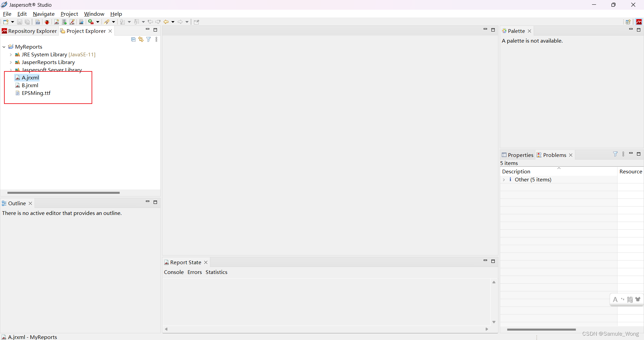This screenshot has height=340, width=644.
Task: Click the server connection toolbar icon
Action: pyautogui.click(x=81, y=22)
